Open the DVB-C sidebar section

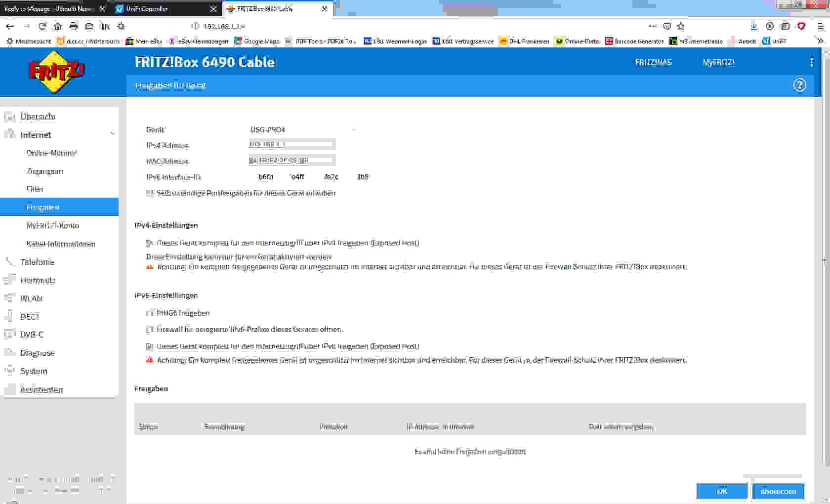(32, 335)
